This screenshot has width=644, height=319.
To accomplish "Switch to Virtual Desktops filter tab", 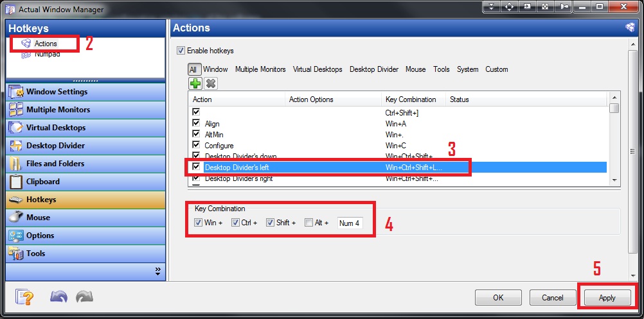I will point(318,69).
